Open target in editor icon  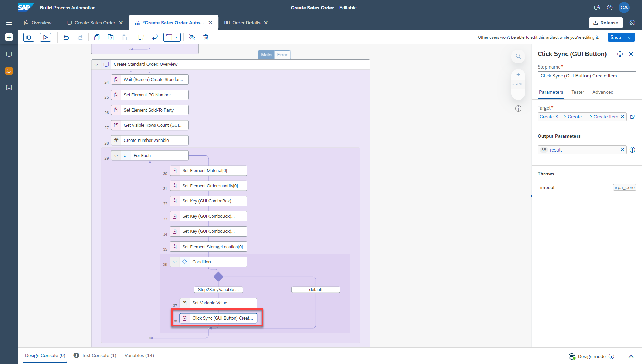[632, 117]
